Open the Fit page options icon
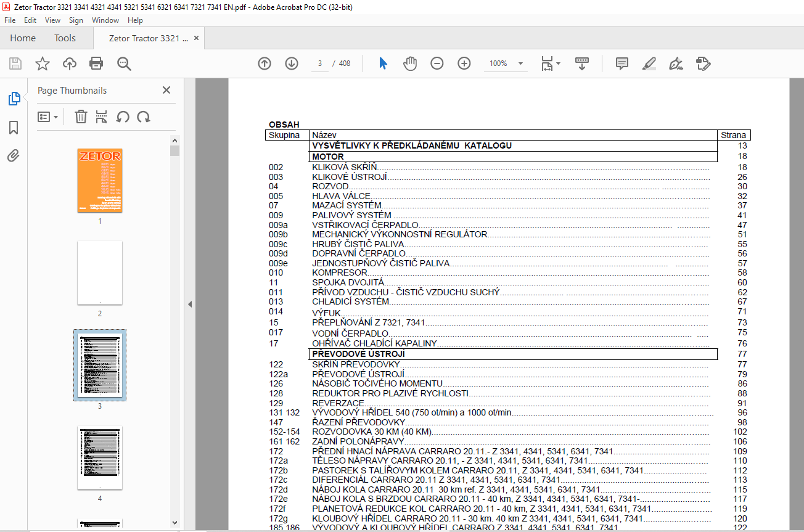The height and width of the screenshot is (532, 804). tap(550, 63)
